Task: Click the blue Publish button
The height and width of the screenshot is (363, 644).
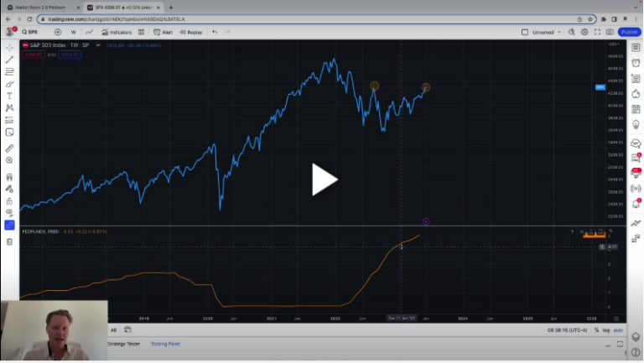Action: pos(630,32)
